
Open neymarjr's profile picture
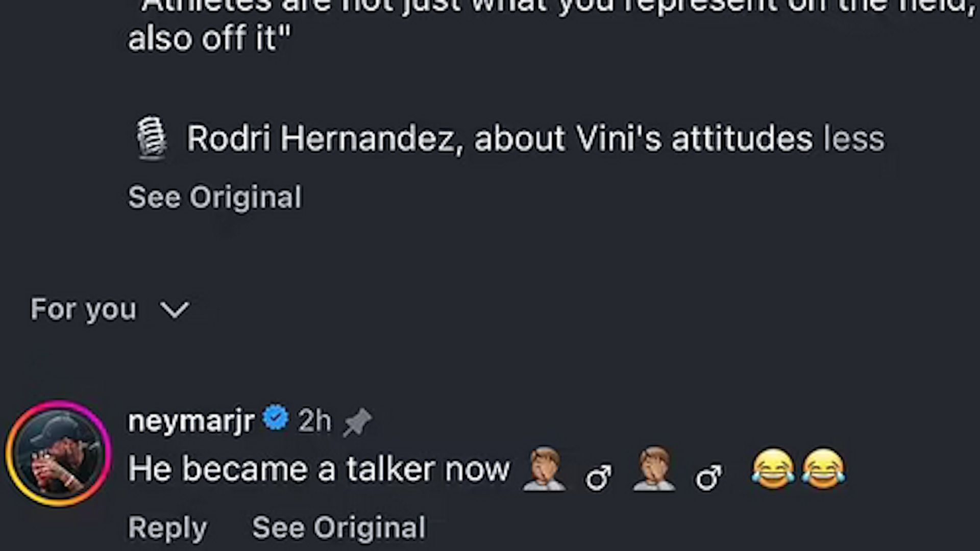58,454
